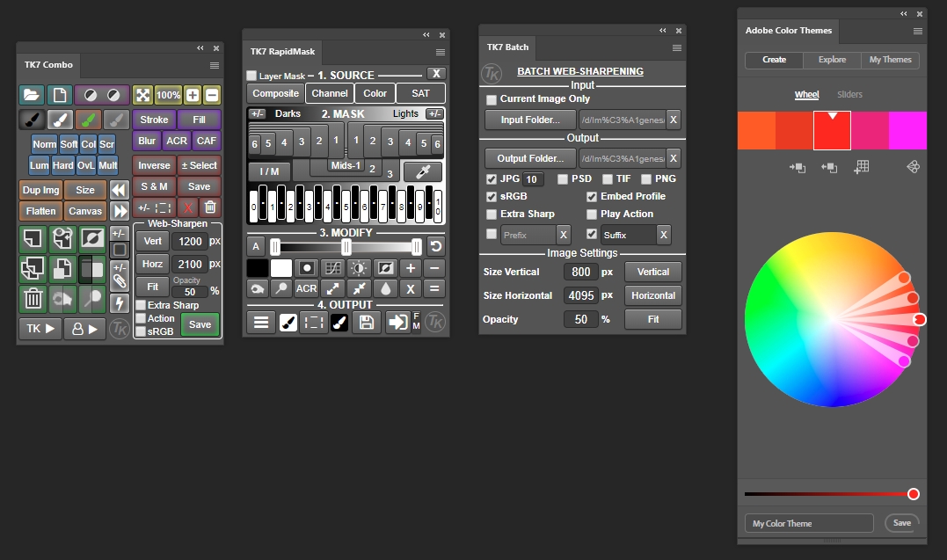Click the My Color Theme name field

point(809,523)
